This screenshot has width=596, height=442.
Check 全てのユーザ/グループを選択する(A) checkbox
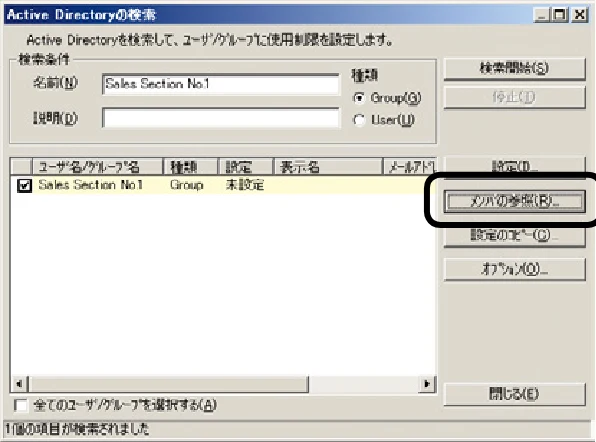pyautogui.click(x=21, y=405)
